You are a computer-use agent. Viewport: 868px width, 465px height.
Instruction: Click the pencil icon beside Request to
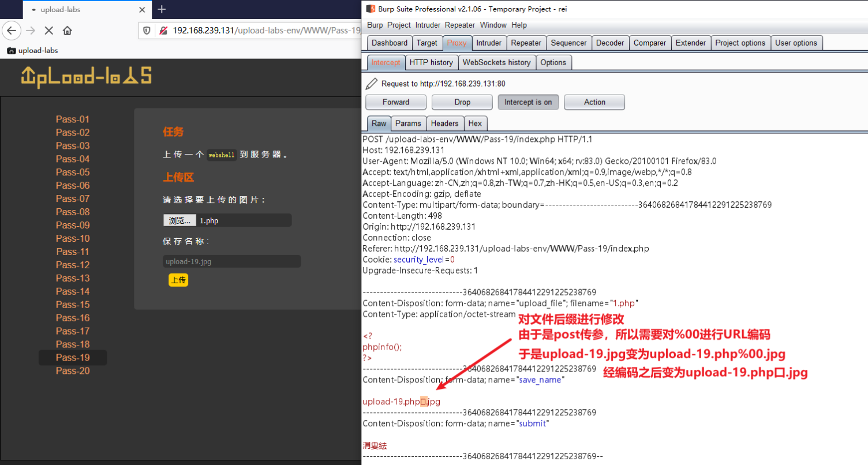372,84
